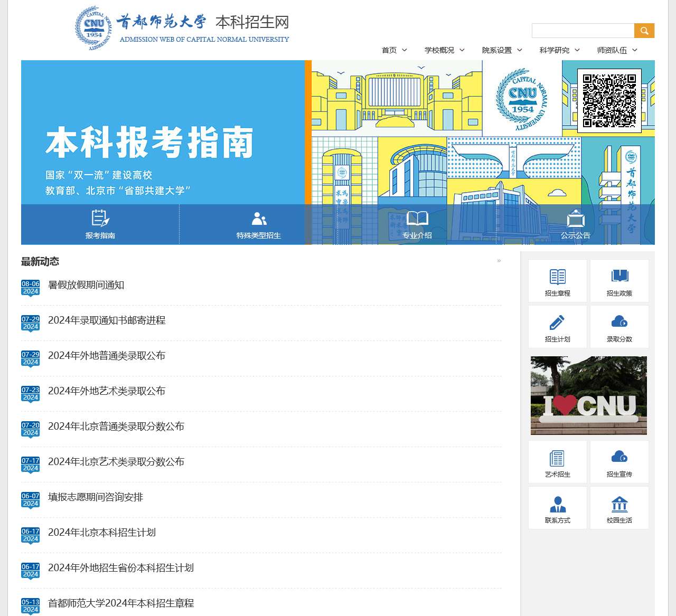
Task: Open the 校园生活 building icon tile
Action: tap(619, 508)
